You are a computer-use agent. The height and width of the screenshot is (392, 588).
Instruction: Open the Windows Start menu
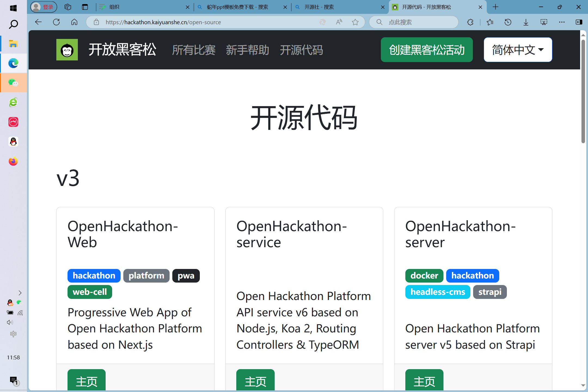[13, 8]
